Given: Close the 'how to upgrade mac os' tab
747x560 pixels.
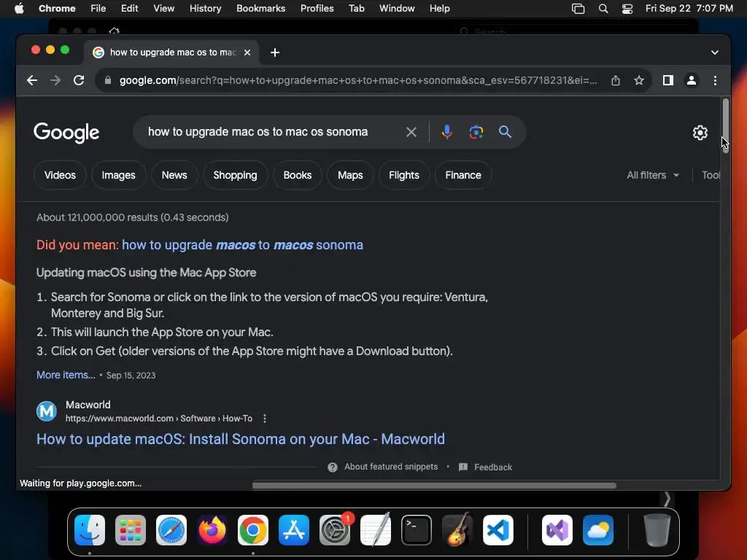Looking at the screenshot, I should pos(247,52).
